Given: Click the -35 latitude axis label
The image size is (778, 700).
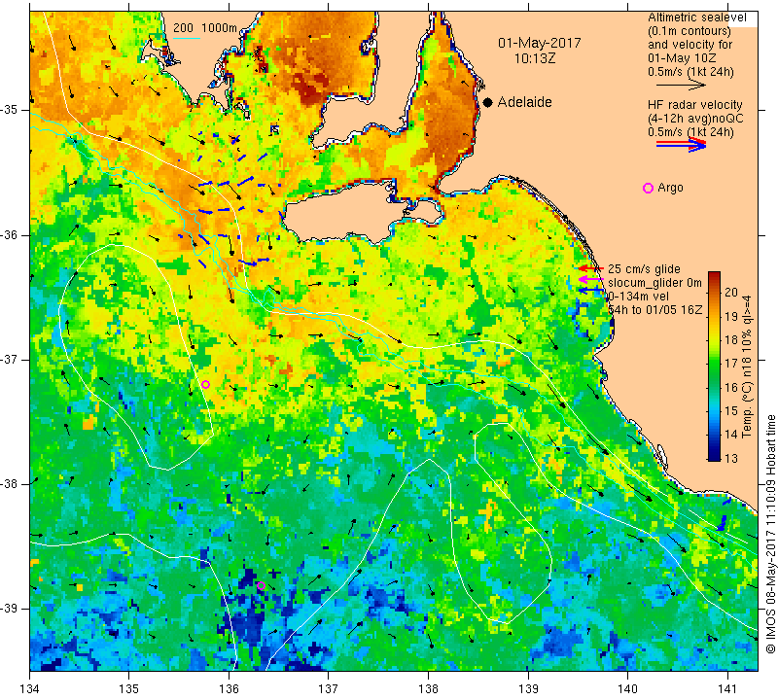Looking at the screenshot, I should point(10,110).
